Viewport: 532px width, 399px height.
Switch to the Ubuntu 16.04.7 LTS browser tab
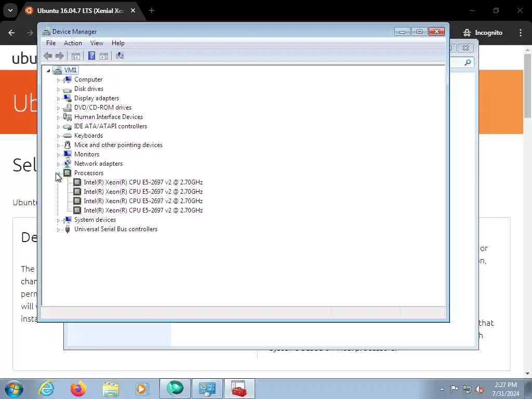tap(79, 10)
